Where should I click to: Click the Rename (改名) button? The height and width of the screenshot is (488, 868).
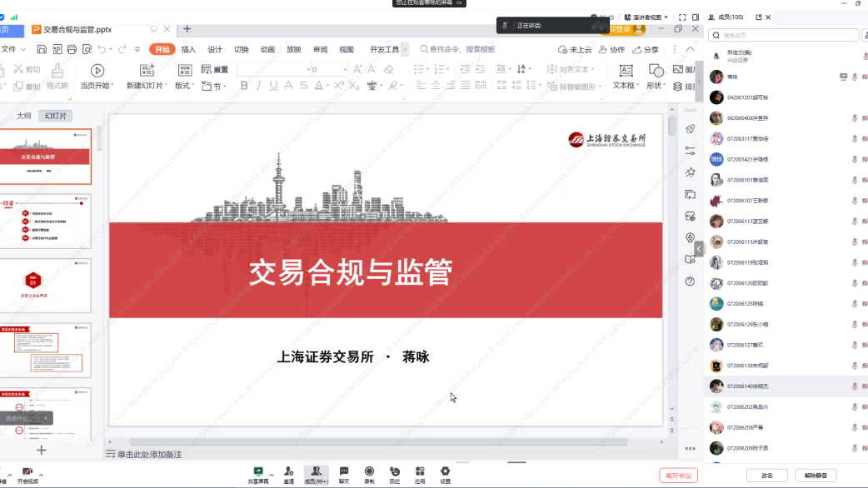(x=766, y=476)
